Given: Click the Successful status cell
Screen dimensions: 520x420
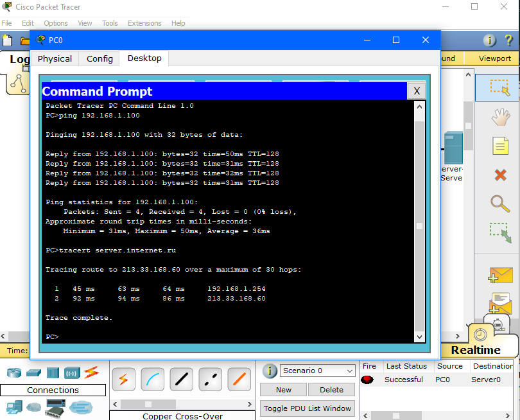Looking at the screenshot, I should pos(404,380).
